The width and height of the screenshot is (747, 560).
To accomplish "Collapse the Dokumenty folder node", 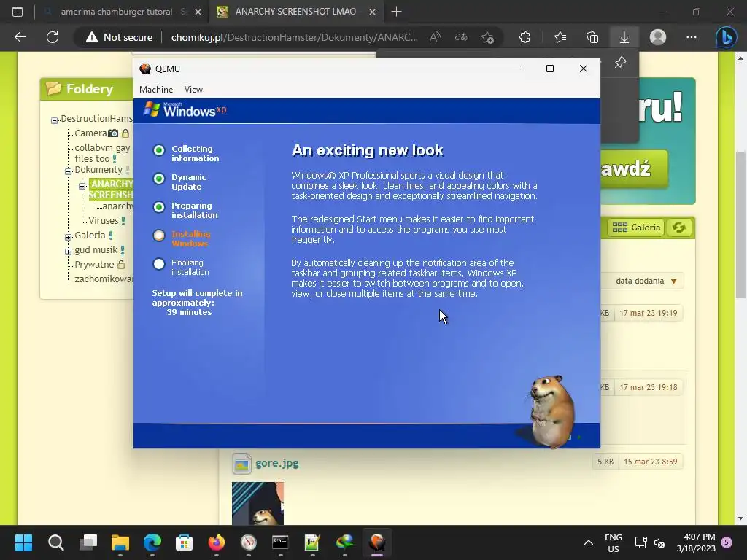I will 68,171.
